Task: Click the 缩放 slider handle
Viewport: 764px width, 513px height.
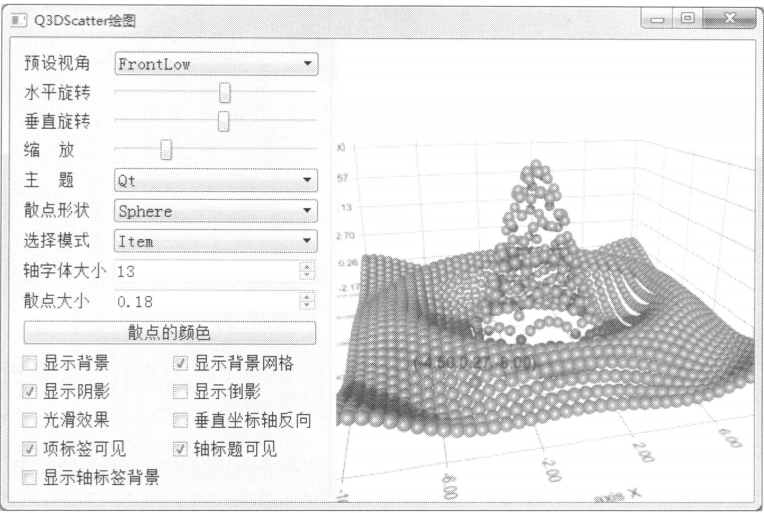Action: [x=166, y=151]
